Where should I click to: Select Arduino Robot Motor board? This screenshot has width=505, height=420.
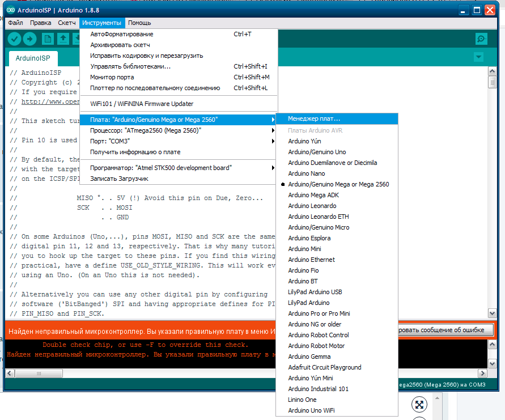point(337,346)
